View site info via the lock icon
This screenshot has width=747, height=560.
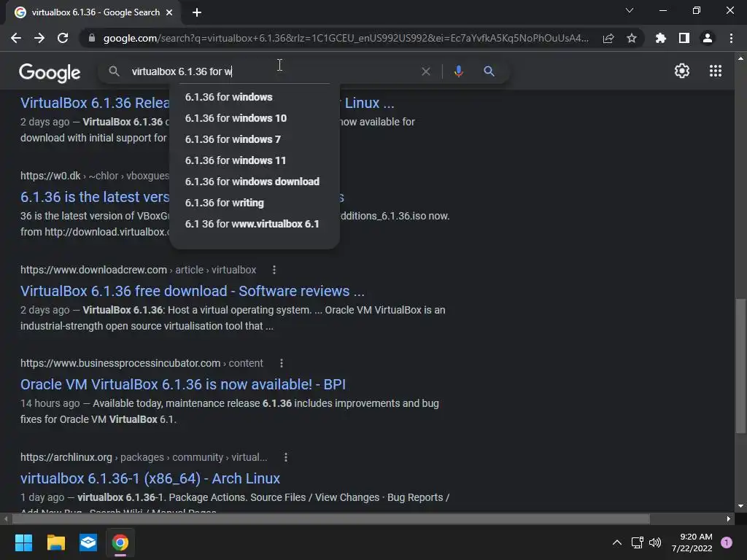coord(92,38)
